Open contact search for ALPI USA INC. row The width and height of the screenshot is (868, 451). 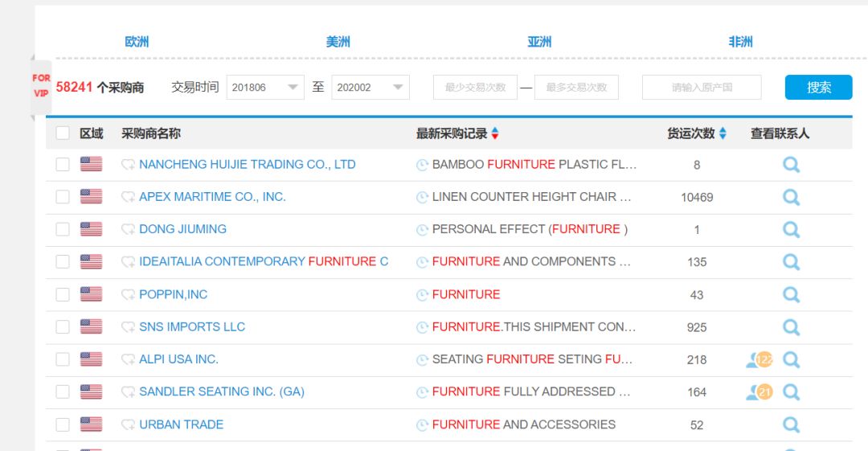(x=791, y=359)
